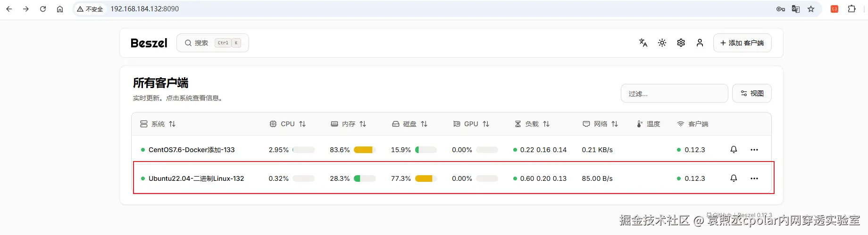Open Beszel settings gear icon

[x=681, y=43]
